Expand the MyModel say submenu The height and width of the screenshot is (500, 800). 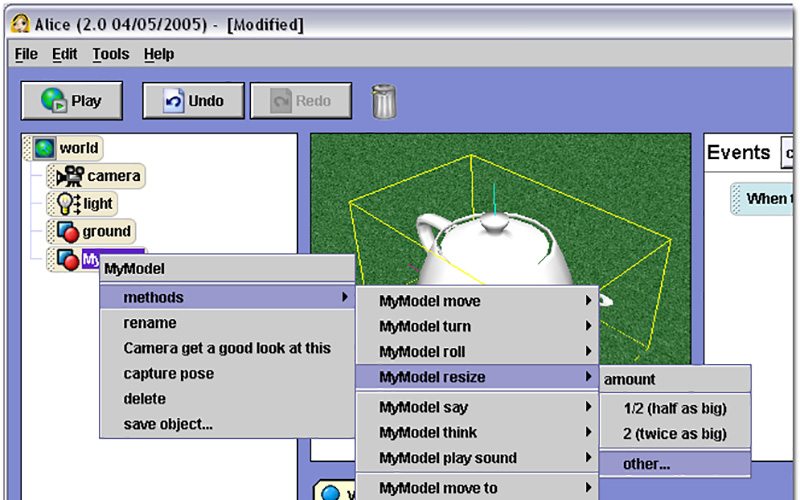click(x=477, y=407)
